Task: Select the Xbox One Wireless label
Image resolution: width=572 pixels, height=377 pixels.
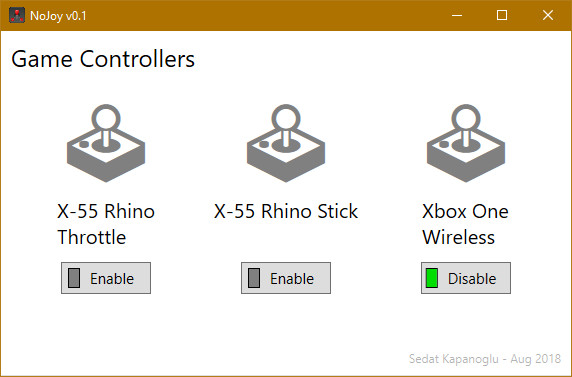Action: 465,224
